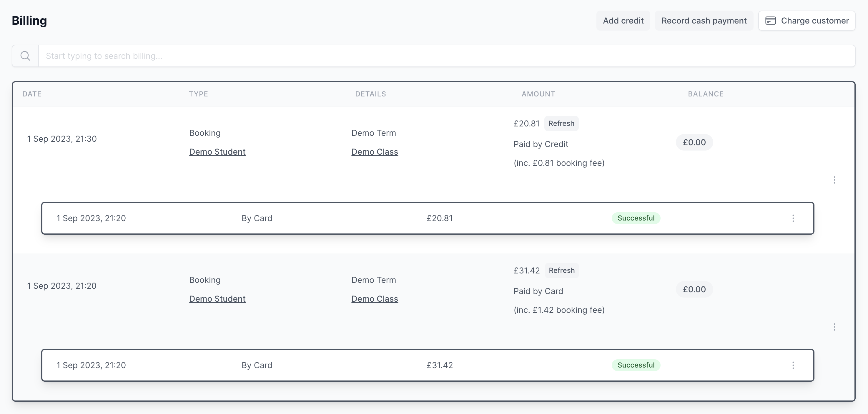Click the AMOUNT column header

pyautogui.click(x=538, y=94)
